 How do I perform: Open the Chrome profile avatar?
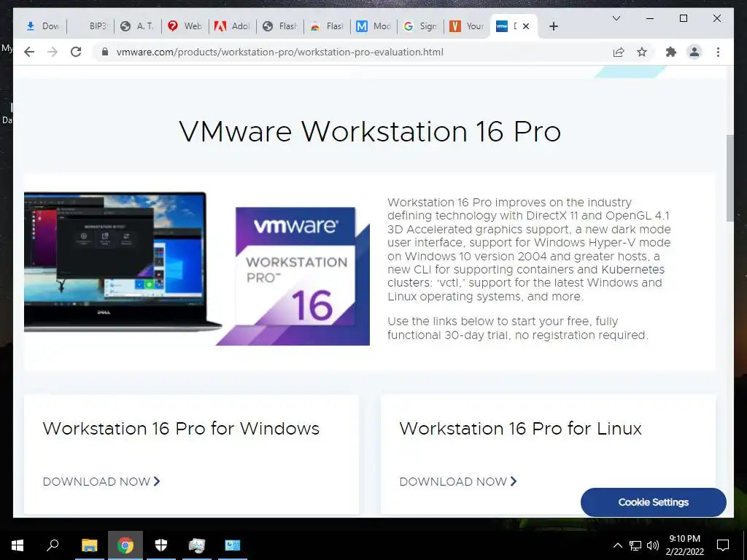click(x=694, y=52)
